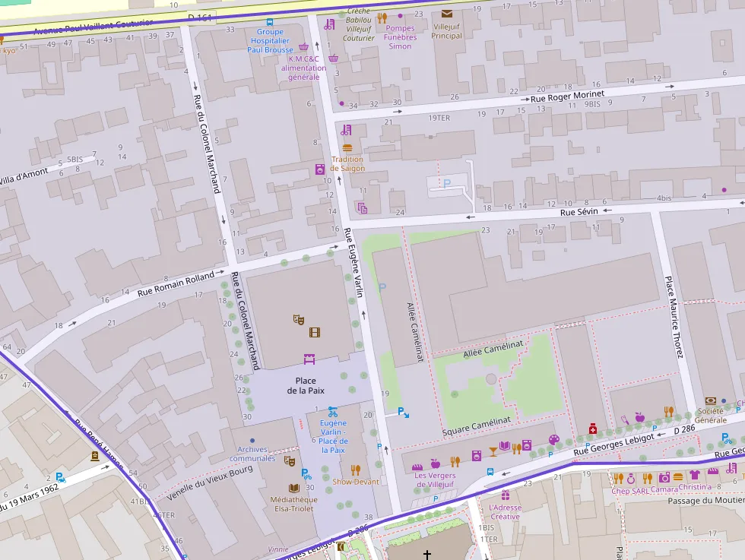Click the Tradition de Saigon burger icon
The height and width of the screenshot is (560, 745).
[347, 147]
